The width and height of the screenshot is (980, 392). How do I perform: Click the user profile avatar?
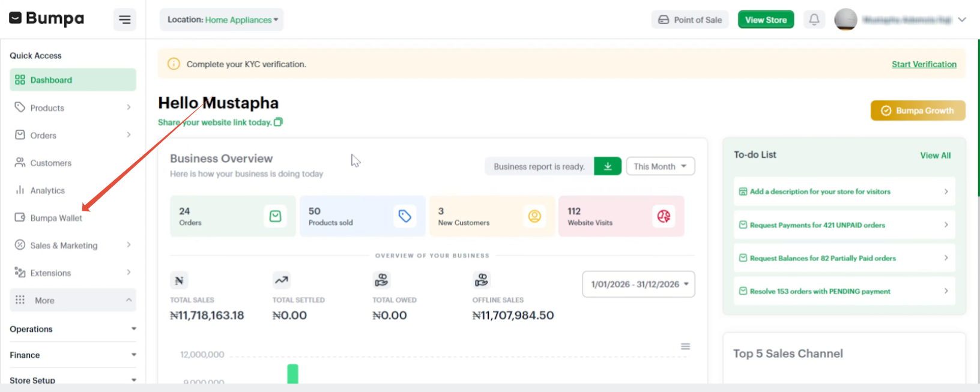[845, 20]
